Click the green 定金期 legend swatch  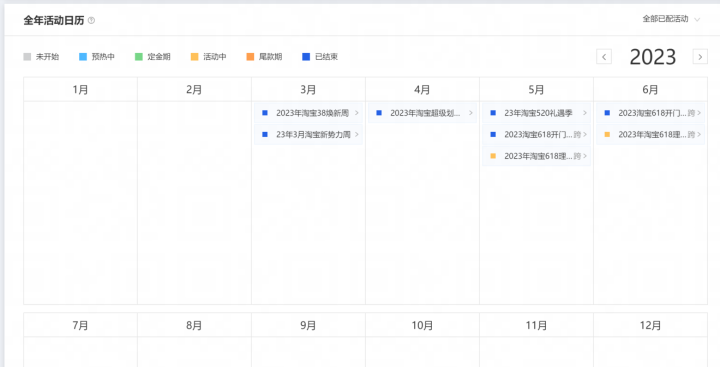[139, 57]
